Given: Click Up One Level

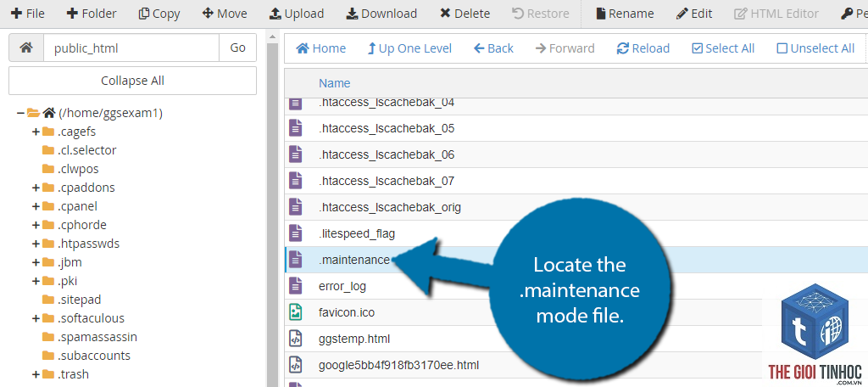Looking at the screenshot, I should [x=409, y=48].
